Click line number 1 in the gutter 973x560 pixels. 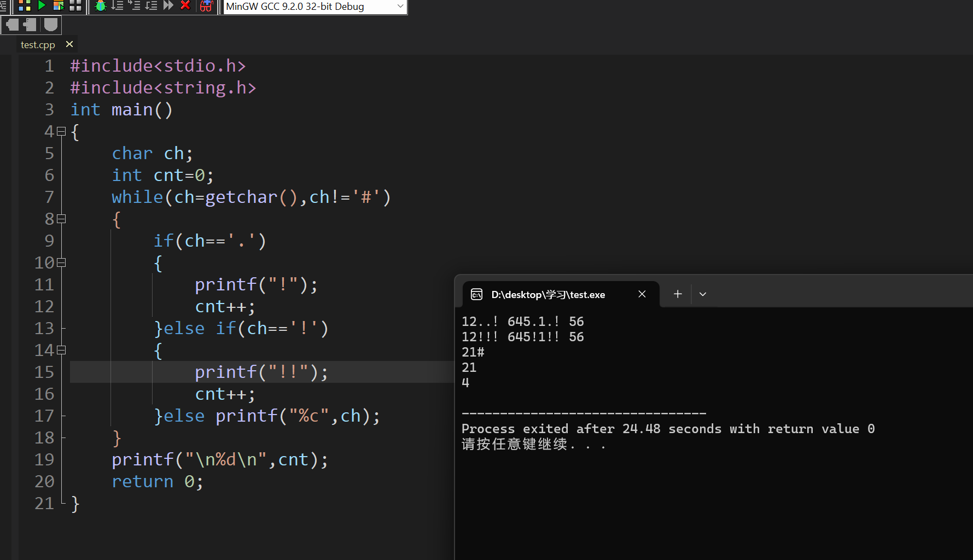pyautogui.click(x=49, y=66)
